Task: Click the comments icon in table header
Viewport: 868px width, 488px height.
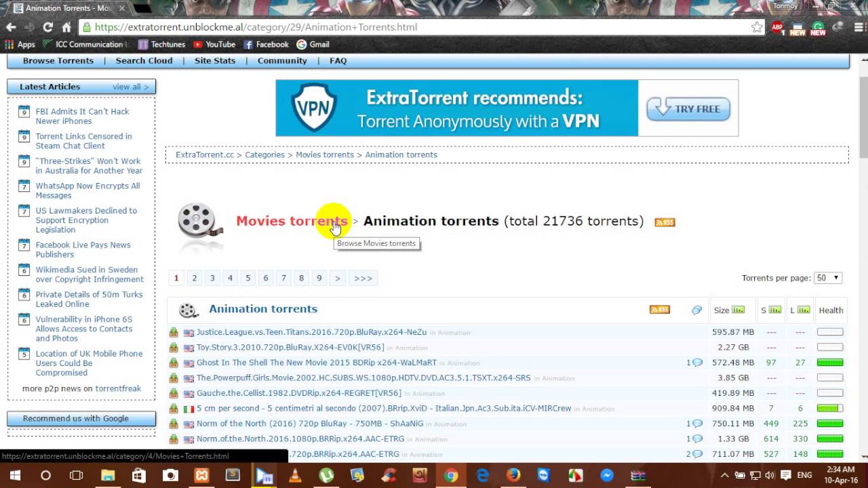Action: (696, 310)
